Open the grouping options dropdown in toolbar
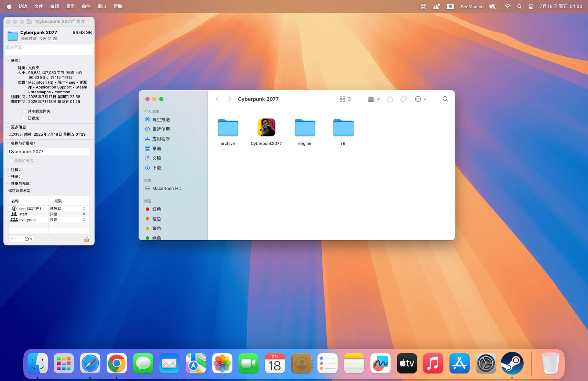Image resolution: width=588 pixels, height=381 pixels. [x=373, y=99]
